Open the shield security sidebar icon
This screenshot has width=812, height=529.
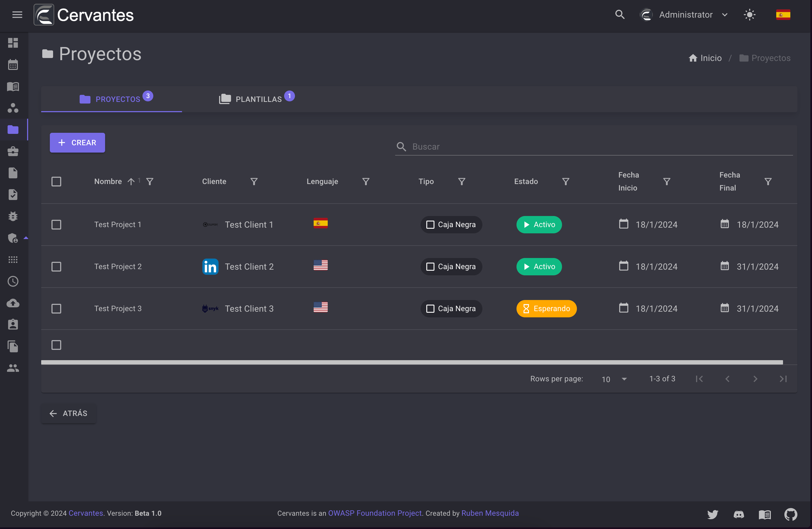13,238
